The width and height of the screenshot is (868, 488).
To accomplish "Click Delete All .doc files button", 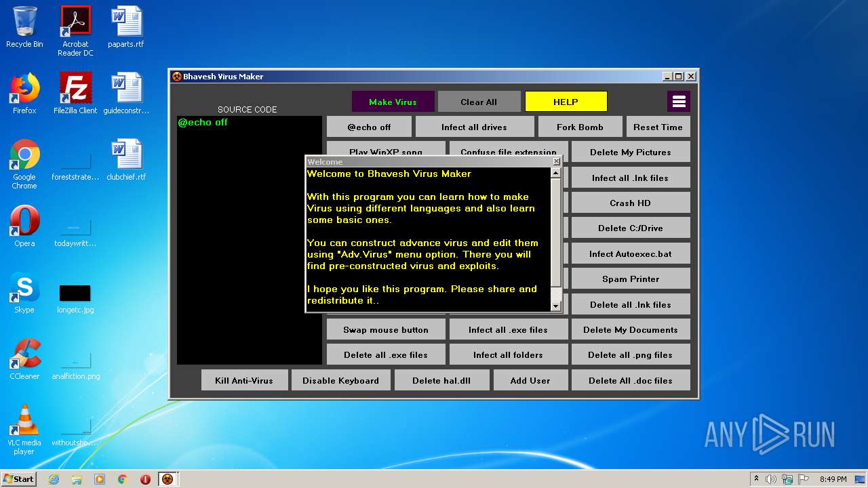I will pos(631,380).
